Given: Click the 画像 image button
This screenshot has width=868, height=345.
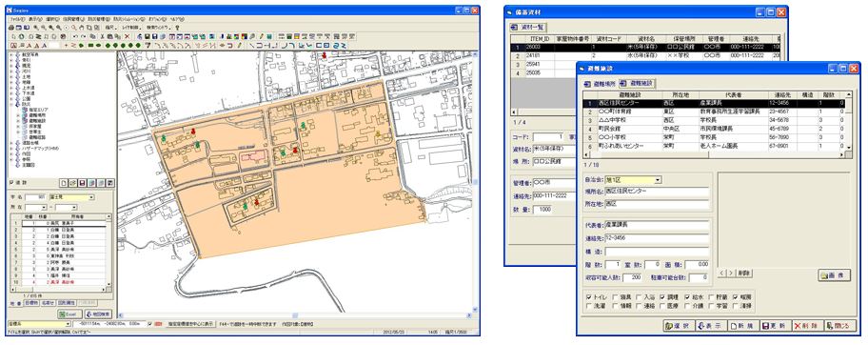Looking at the screenshot, I should click(x=835, y=275).
